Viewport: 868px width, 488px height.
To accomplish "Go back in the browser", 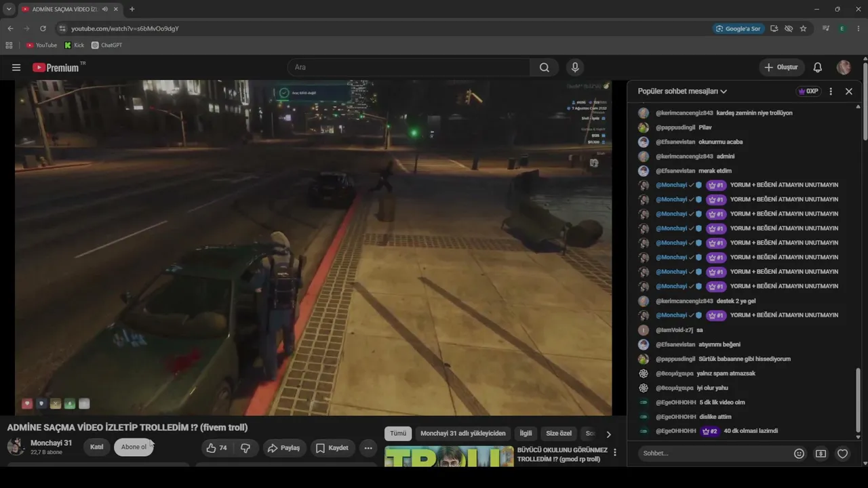I will pos(10,28).
